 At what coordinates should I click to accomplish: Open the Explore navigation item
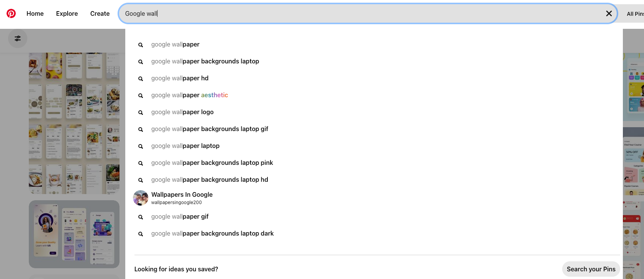(67, 13)
